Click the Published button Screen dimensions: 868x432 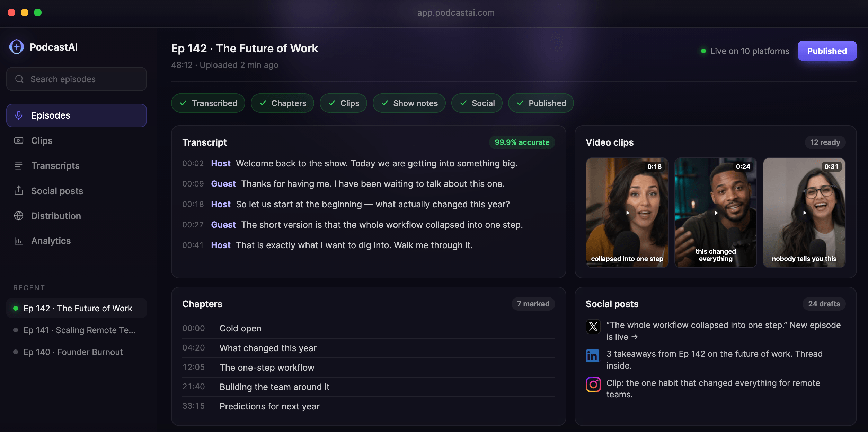(827, 51)
